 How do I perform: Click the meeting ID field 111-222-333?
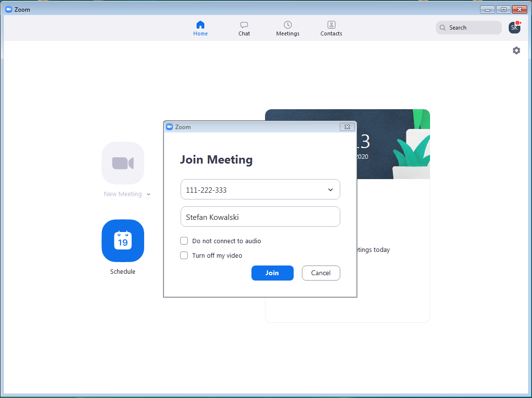[x=260, y=189]
